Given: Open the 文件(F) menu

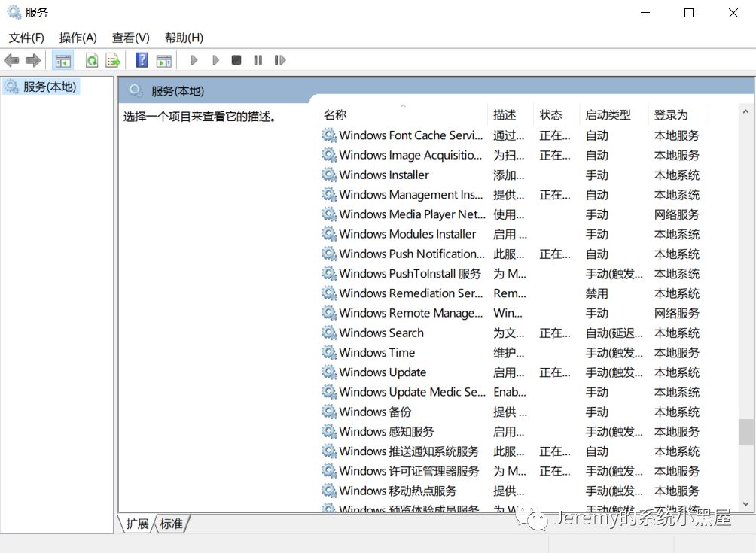Looking at the screenshot, I should (26, 38).
